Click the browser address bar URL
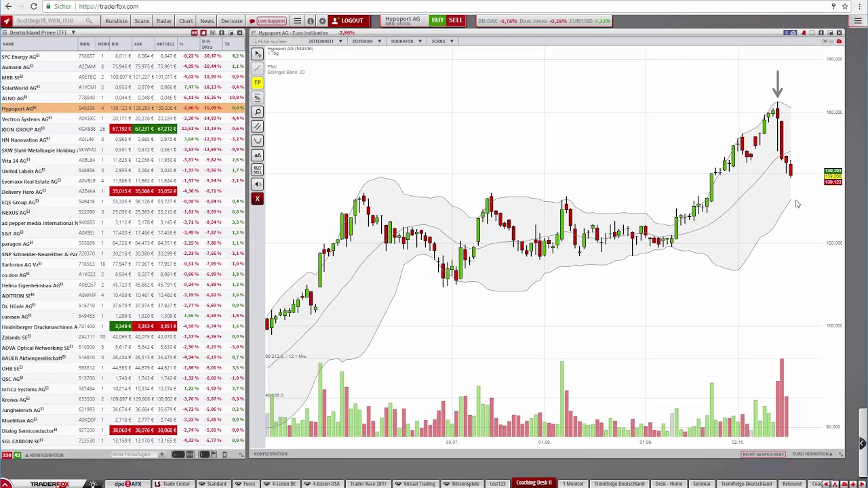The image size is (868, 488). pos(108,6)
